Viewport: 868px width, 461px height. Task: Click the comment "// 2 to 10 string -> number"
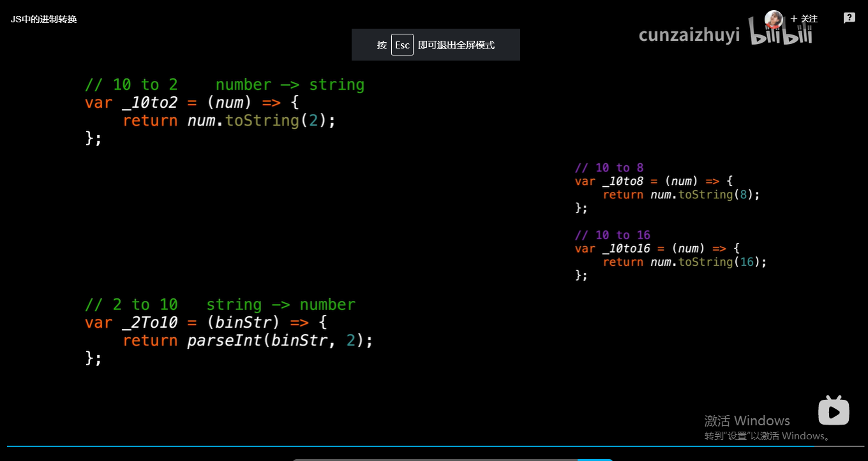coord(220,305)
